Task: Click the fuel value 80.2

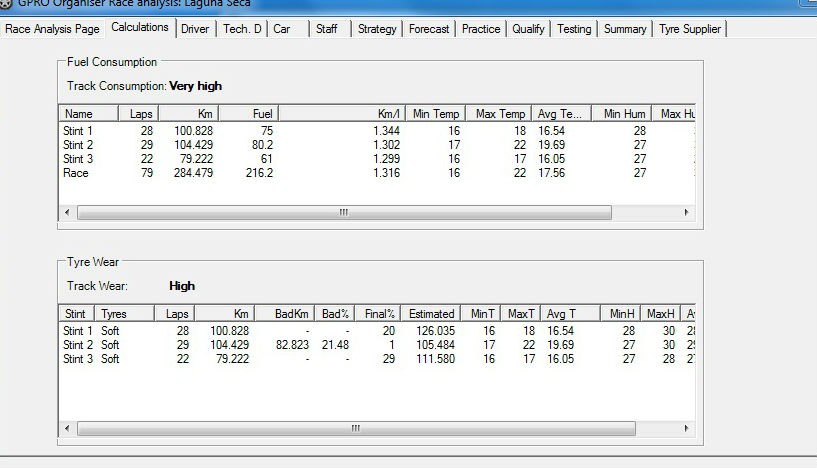Action: point(262,145)
